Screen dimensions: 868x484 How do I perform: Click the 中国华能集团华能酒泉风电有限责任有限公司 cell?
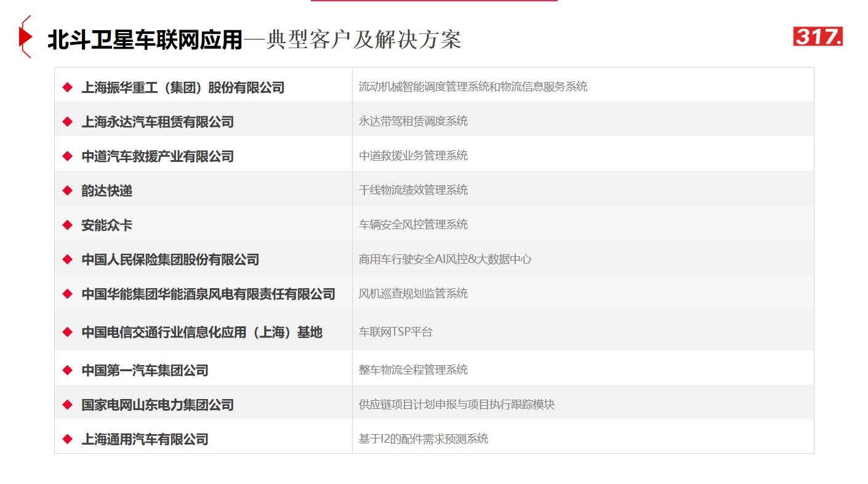pos(208,294)
